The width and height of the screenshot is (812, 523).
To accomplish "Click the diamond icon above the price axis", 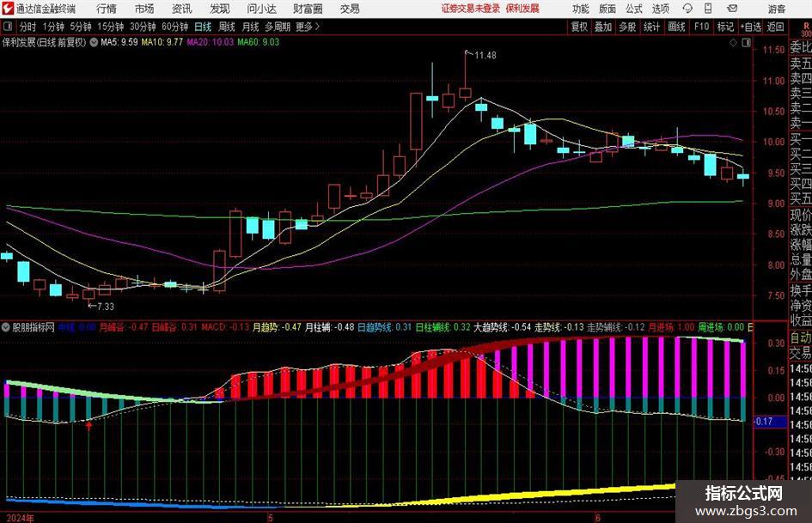I will click(x=733, y=43).
